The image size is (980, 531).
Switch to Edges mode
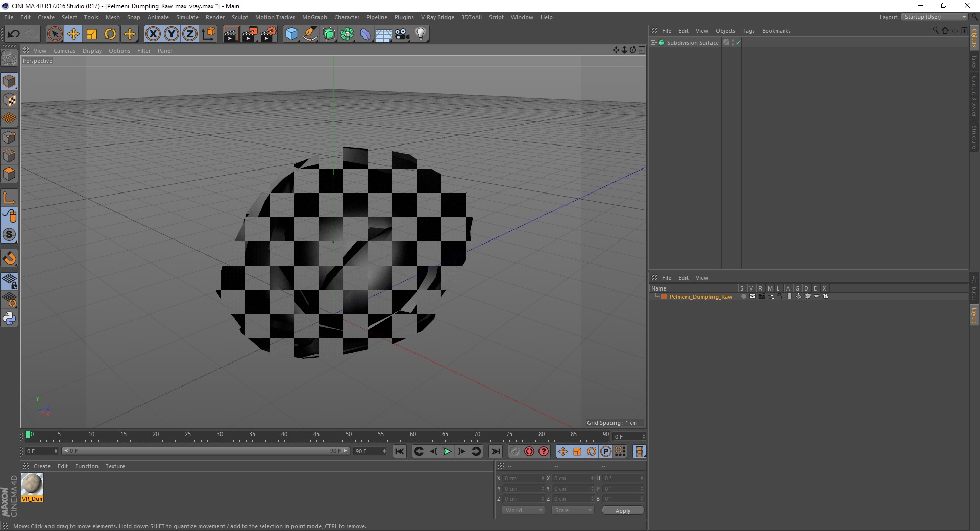[9, 156]
